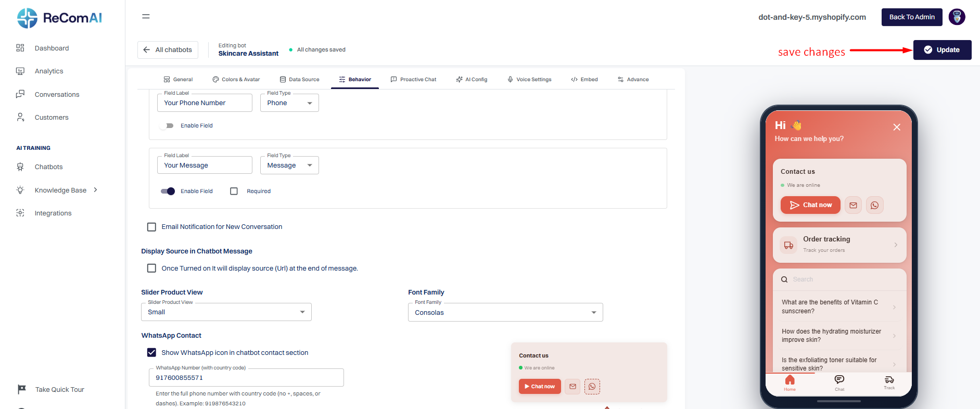This screenshot has height=409, width=980.
Task: Click the WhatsApp Number input field
Action: click(247, 378)
